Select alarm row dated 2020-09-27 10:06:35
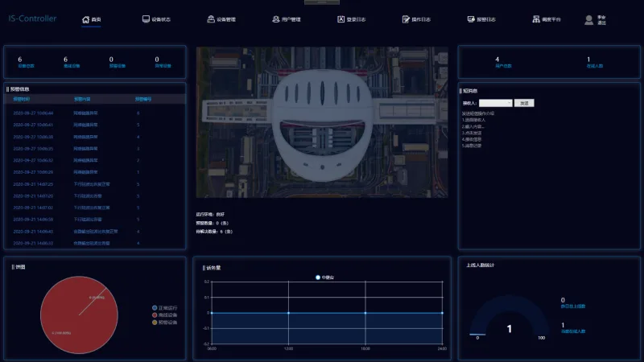Viewport: 644px width, 362px height. click(x=95, y=149)
